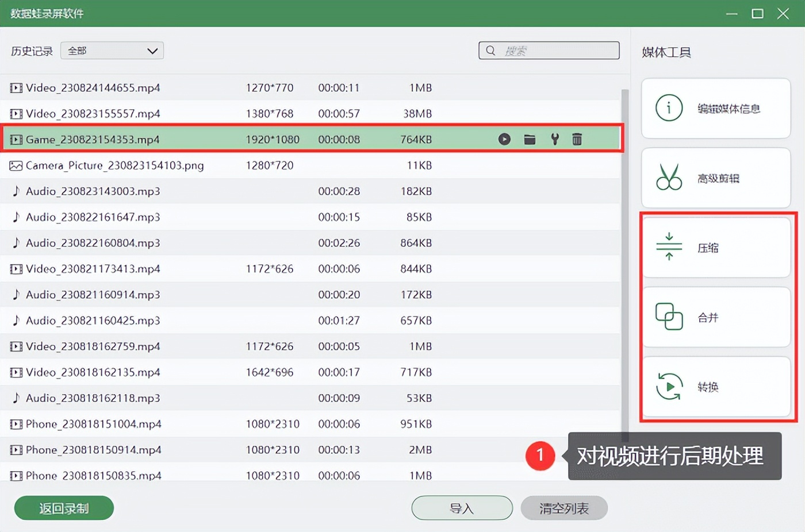This screenshot has width=805, height=532.
Task: Open edit tools for Game_230823154353.mp4
Action: click(554, 139)
